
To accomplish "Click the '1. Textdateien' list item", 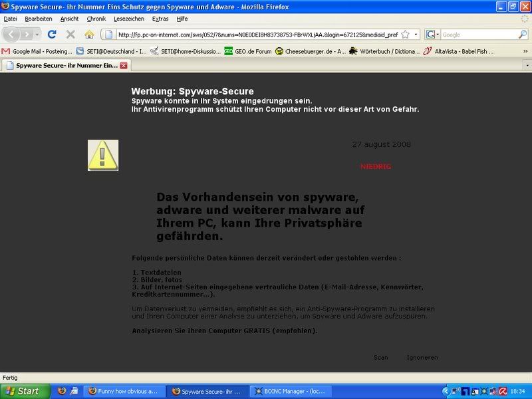I will point(157,273).
